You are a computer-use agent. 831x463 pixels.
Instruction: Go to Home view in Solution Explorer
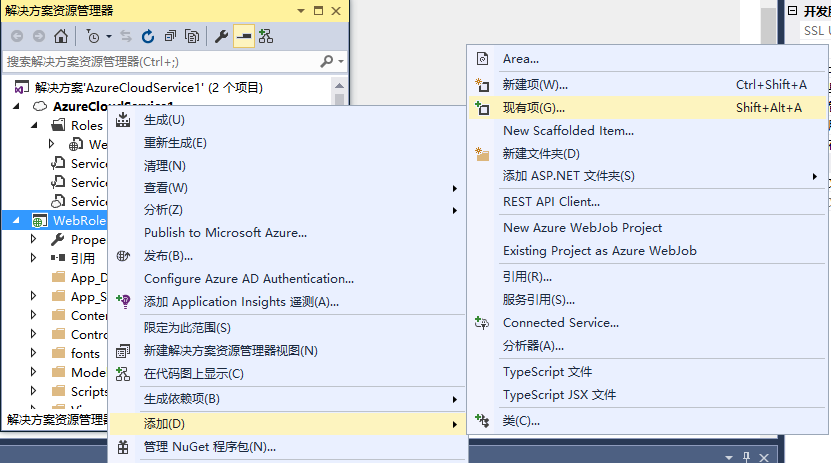pyautogui.click(x=61, y=36)
